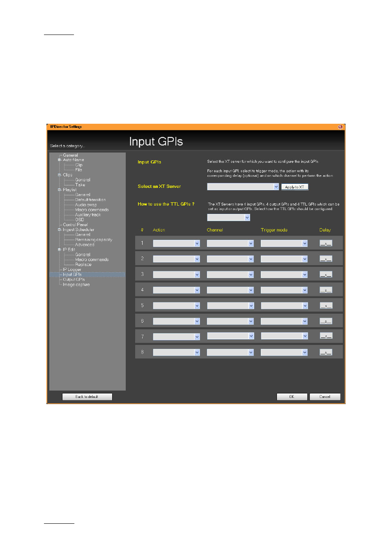Click the Delay field for GPI 7
This screenshot has height=555, width=392.
tap(326, 336)
